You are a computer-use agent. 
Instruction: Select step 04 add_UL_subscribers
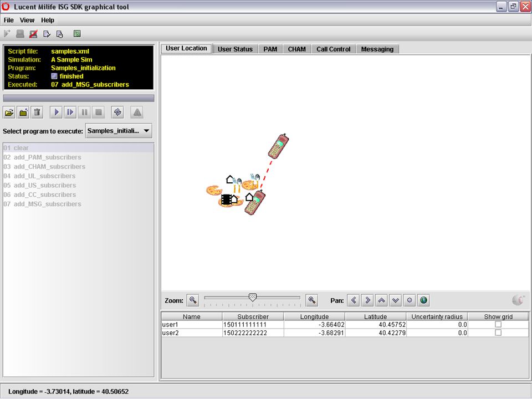(78, 176)
